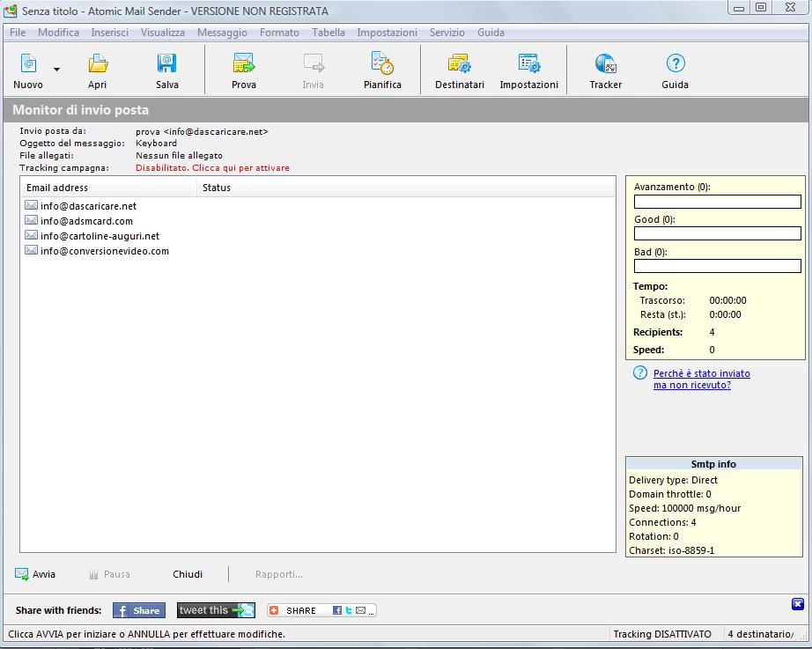Image resolution: width=812 pixels, height=649 pixels.
Task: Open the Tabella menu
Action: 328,32
